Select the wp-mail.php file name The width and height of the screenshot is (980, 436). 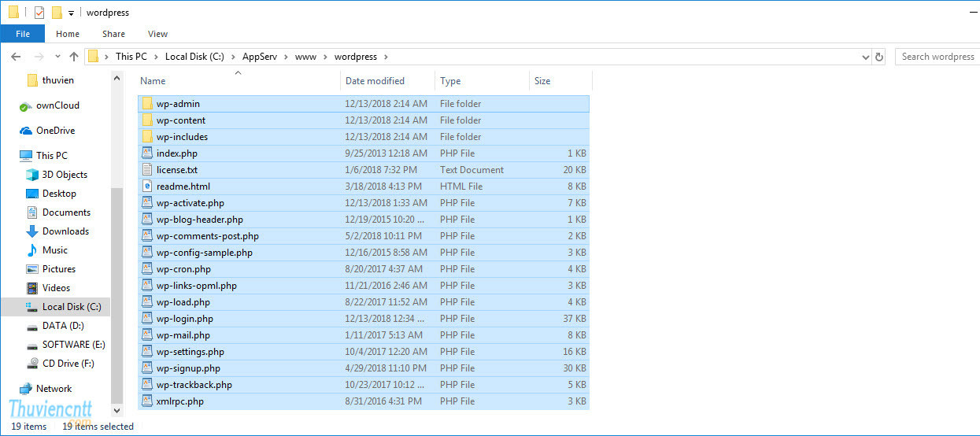tap(183, 335)
